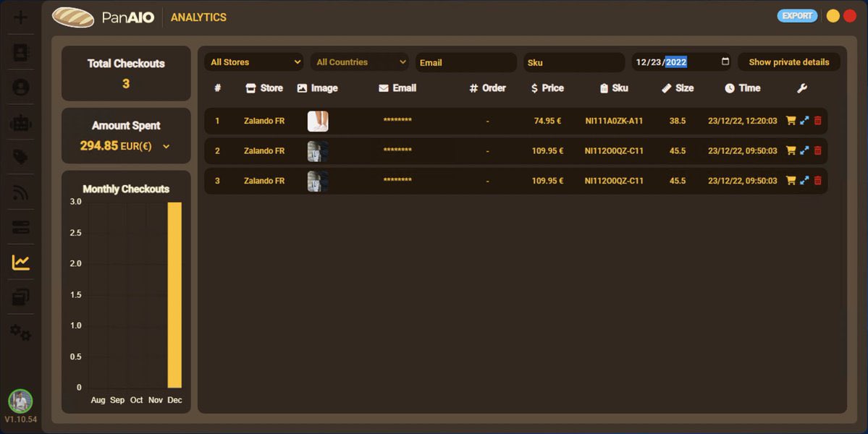The width and height of the screenshot is (868, 434).
Task: Open the stacked windows icon in the sidebar
Action: (x=20, y=297)
